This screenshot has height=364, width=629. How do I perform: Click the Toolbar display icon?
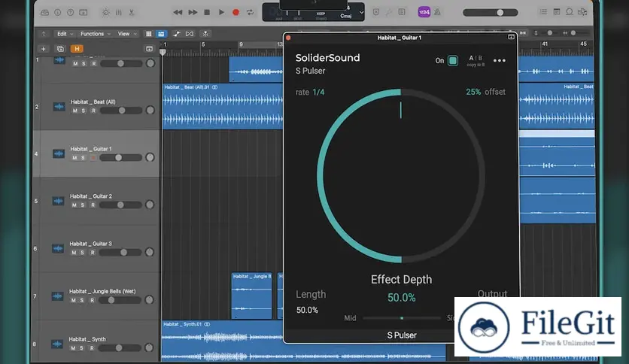coord(83,13)
